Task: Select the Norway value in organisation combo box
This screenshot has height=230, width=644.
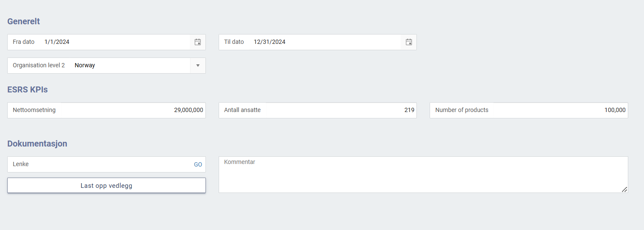Action: coord(85,66)
